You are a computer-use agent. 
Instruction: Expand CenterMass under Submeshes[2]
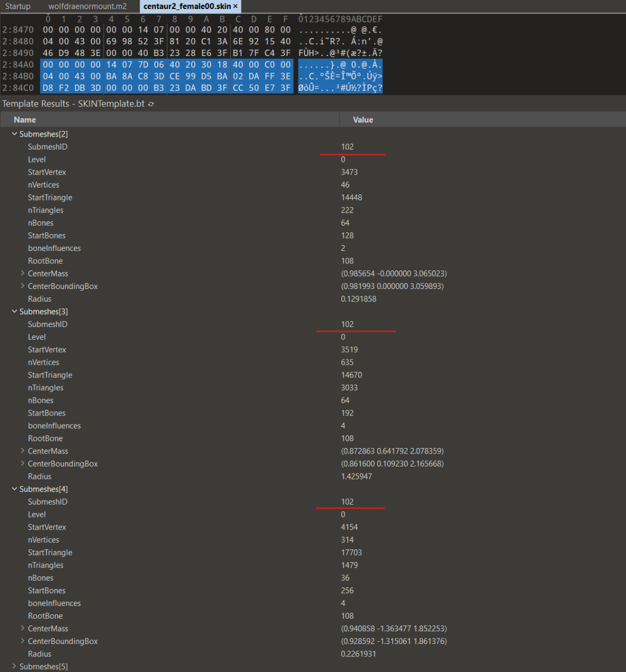pos(22,274)
